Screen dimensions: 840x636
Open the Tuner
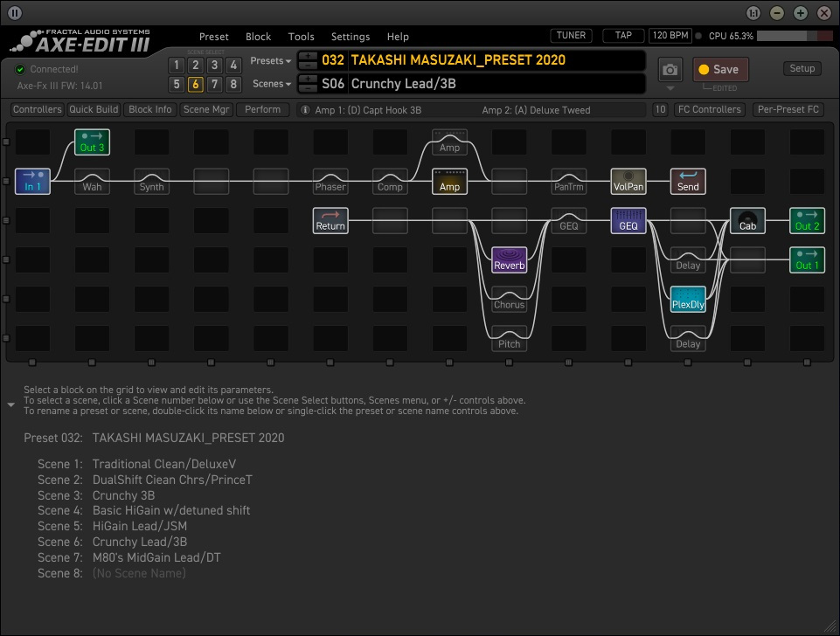571,36
